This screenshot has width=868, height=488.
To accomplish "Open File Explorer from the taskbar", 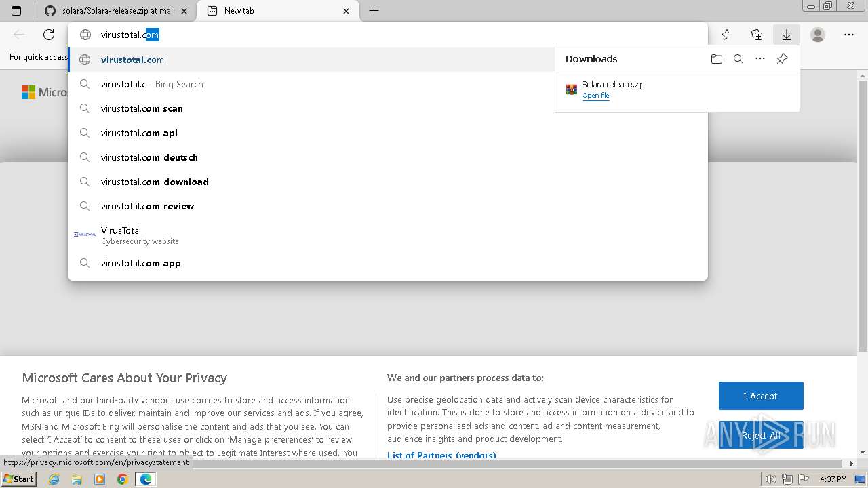I will (x=77, y=479).
